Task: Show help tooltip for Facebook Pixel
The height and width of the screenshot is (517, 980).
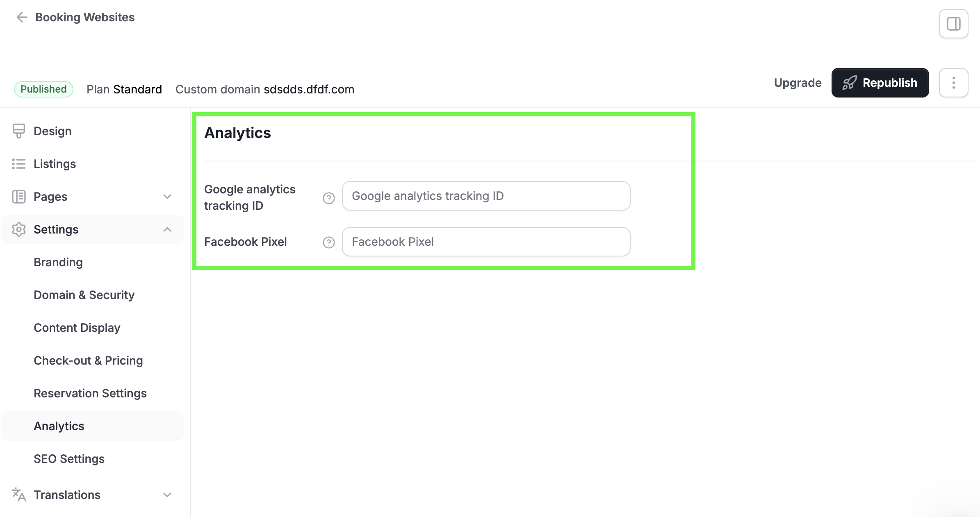Action: (329, 243)
